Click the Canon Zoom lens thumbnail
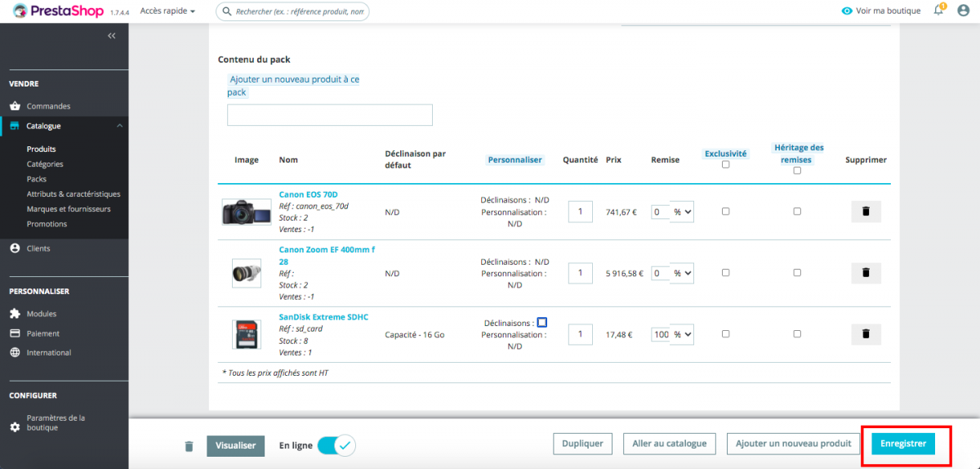Screen dimensions: 980x469 247,273
